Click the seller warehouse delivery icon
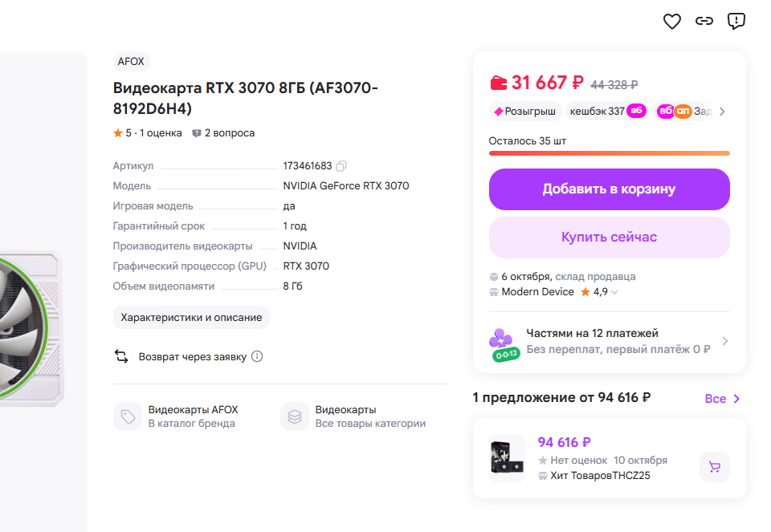This screenshot has height=532, width=771. pos(494,277)
